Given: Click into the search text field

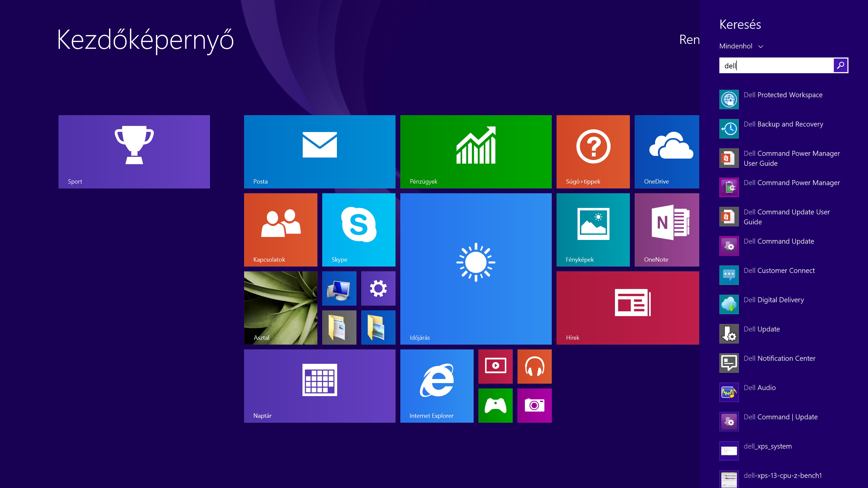Looking at the screenshot, I should [775, 65].
